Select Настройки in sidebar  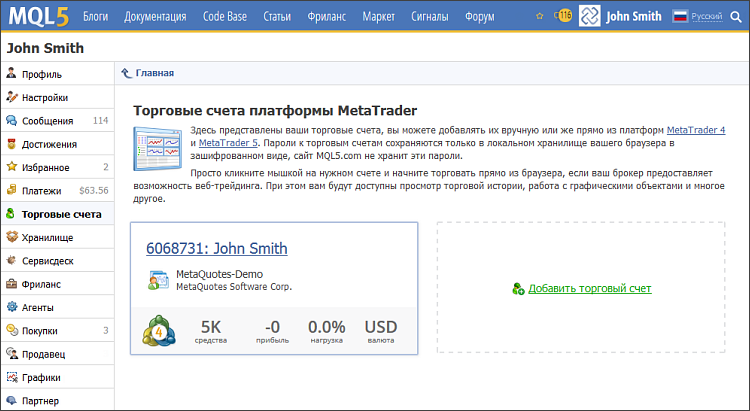click(57, 97)
